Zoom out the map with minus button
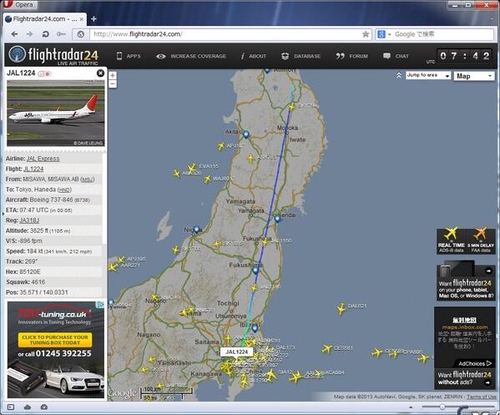This screenshot has height=415, width=500. (x=113, y=84)
